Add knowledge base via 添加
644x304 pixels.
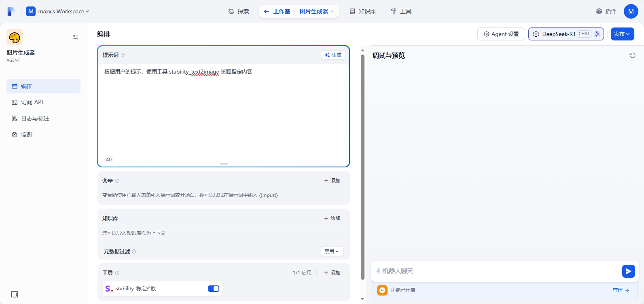[x=332, y=218]
